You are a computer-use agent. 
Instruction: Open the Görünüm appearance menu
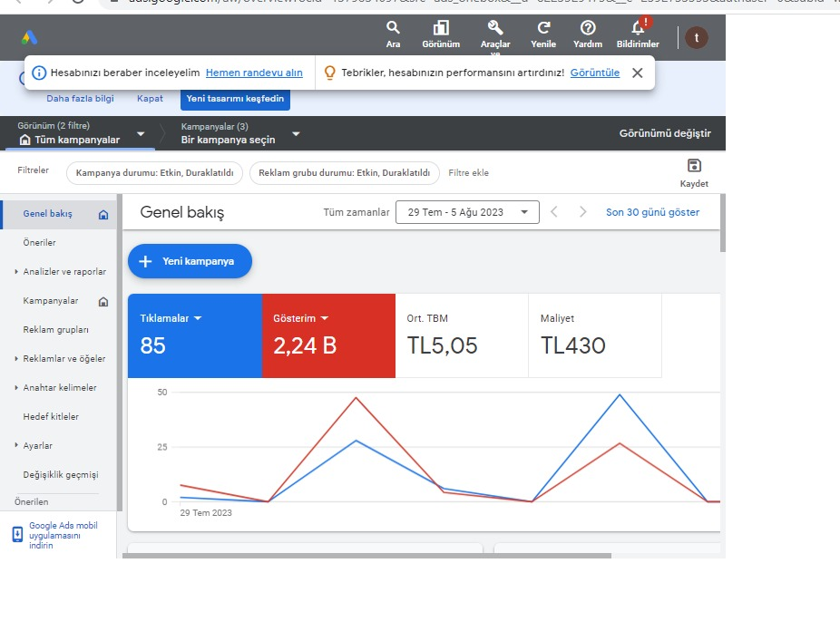(441, 34)
